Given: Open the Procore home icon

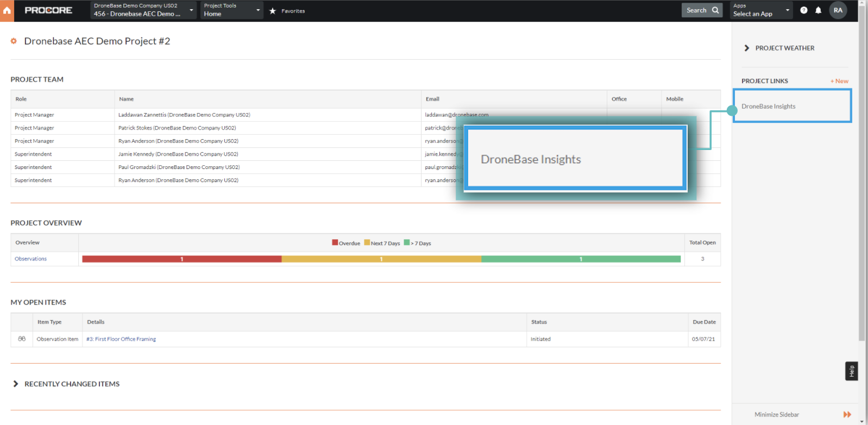Looking at the screenshot, I should click(7, 11).
